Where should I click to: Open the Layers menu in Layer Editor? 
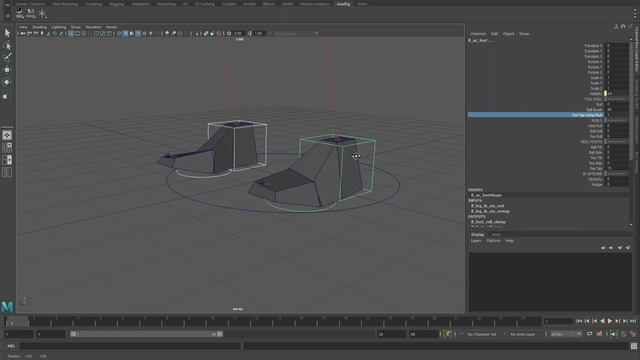click(476, 241)
